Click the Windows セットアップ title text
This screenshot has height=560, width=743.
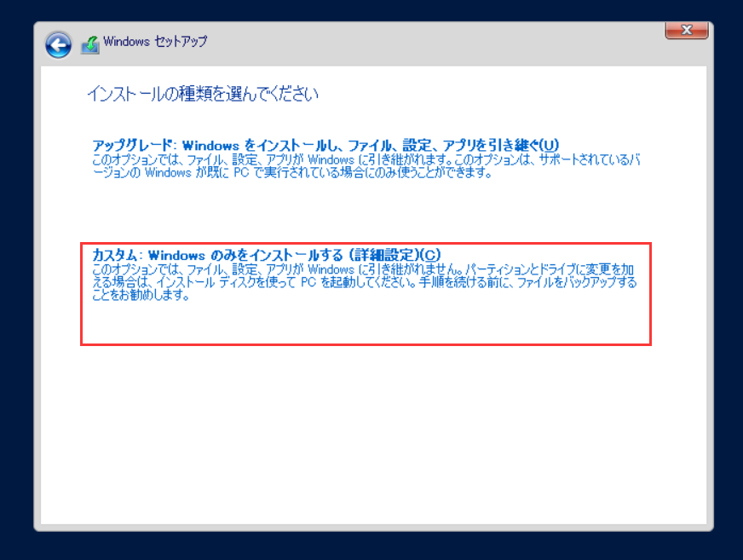pyautogui.click(x=155, y=41)
